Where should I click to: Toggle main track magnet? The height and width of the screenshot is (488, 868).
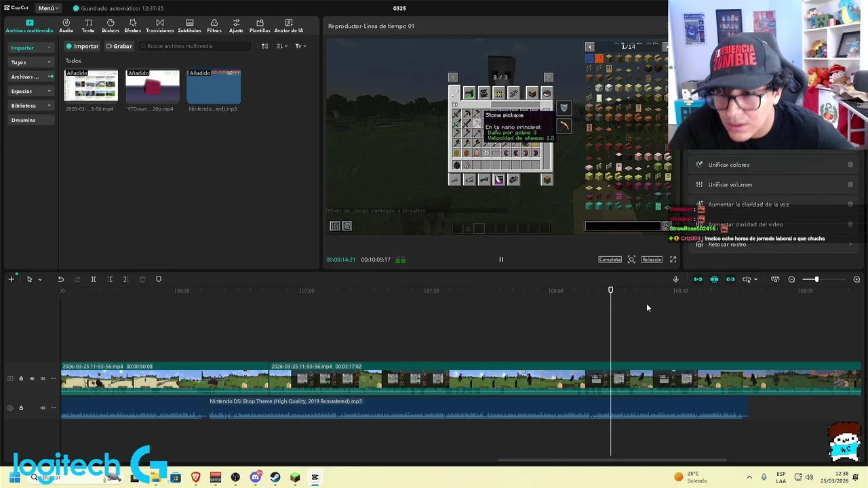(698, 279)
